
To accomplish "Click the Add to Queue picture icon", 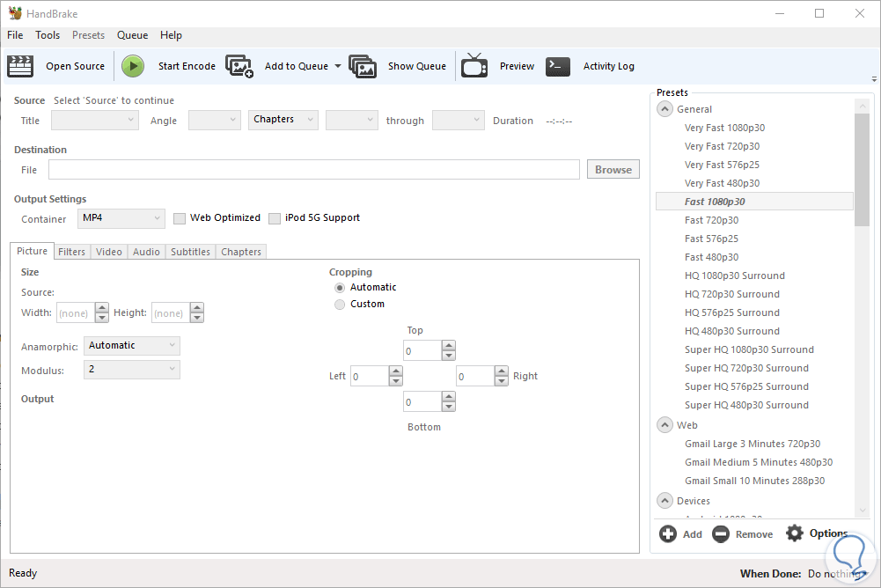I will [x=239, y=66].
